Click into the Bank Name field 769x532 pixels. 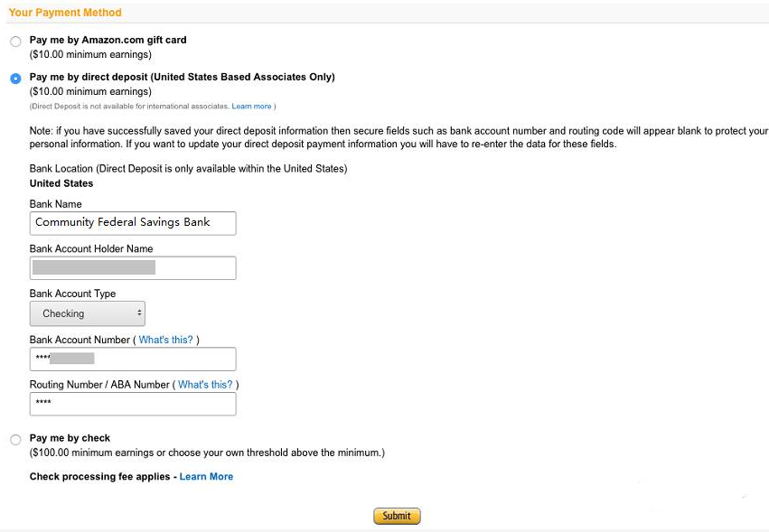point(133,223)
